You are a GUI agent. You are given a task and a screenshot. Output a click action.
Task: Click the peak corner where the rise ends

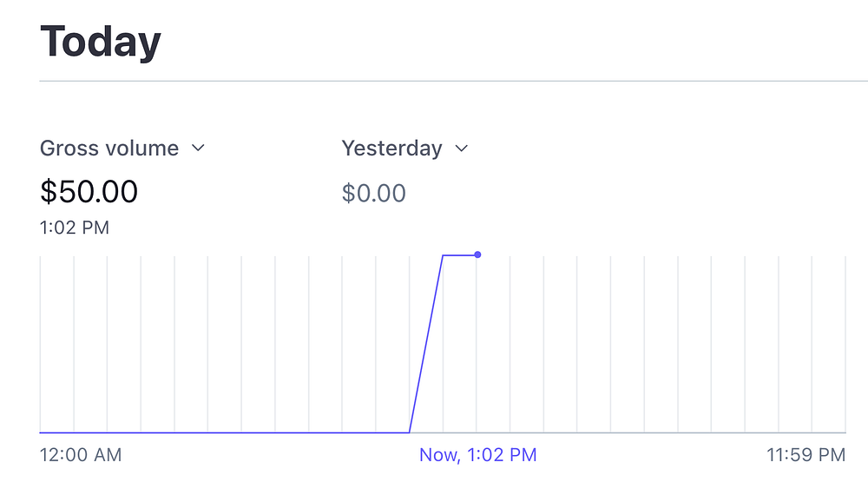point(443,255)
